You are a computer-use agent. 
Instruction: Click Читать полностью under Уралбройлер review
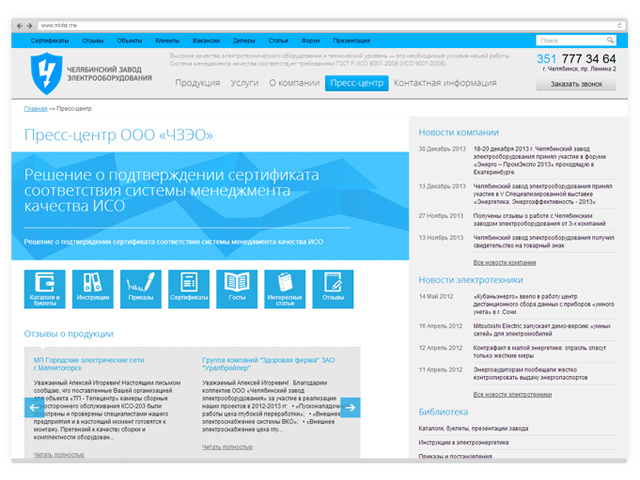(x=227, y=447)
